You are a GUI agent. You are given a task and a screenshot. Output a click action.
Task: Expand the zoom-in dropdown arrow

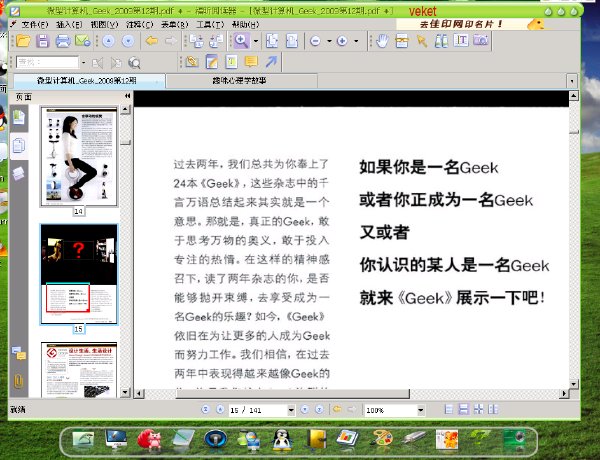tap(356, 41)
